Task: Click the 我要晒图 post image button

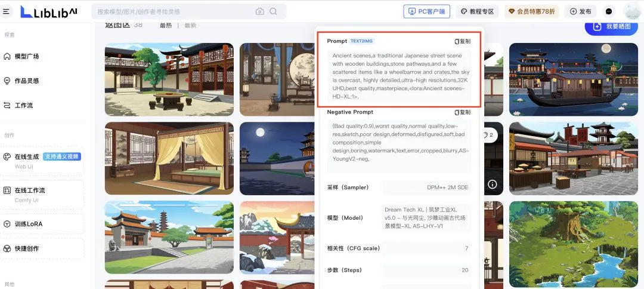Action: coord(612,26)
